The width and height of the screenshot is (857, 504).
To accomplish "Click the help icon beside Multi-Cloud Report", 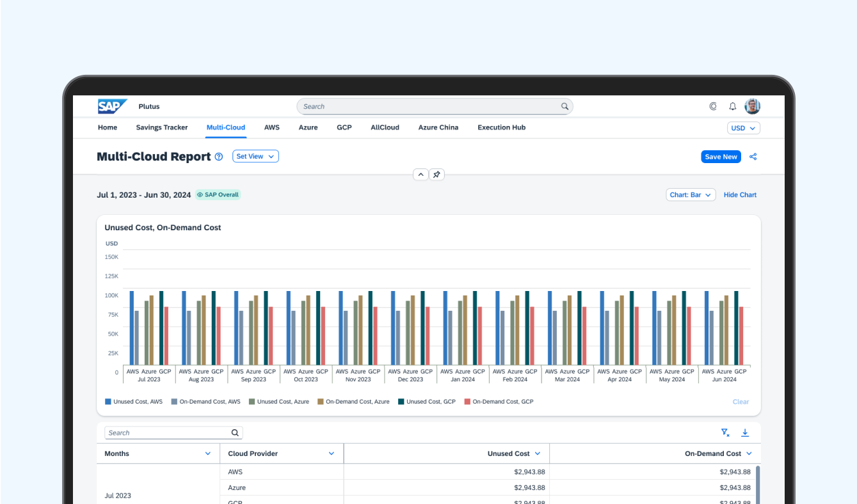I will tap(219, 157).
